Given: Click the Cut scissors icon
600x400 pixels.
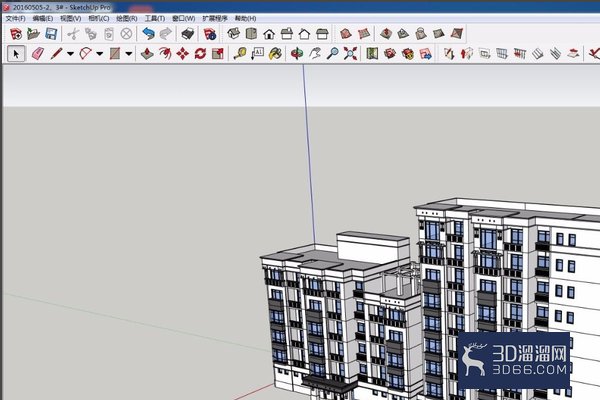Looking at the screenshot, I should 73,34.
